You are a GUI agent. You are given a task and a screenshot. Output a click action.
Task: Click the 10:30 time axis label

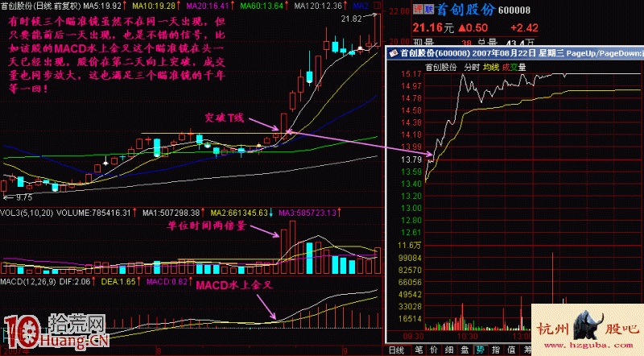pyautogui.click(x=468, y=337)
